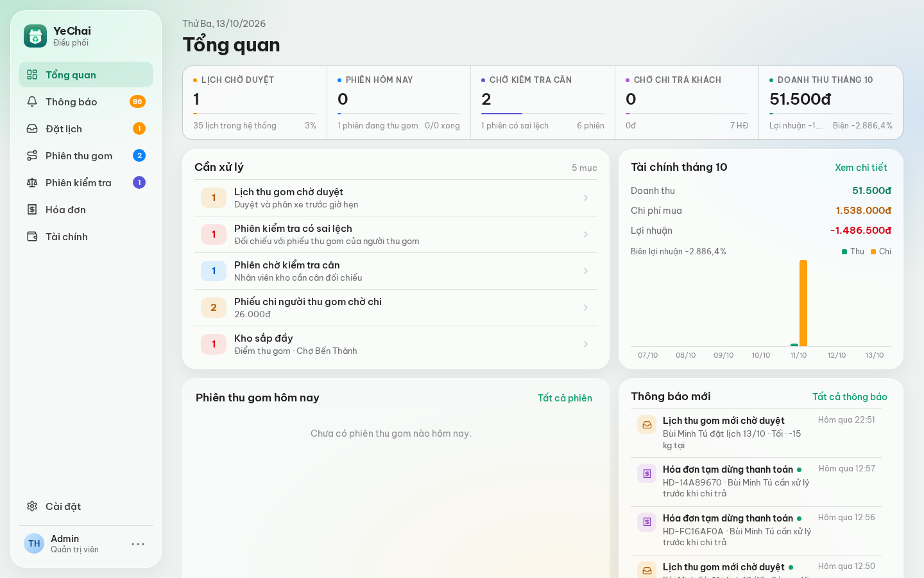The image size is (924, 578).
Task: Click the Tổng quan dashboard grid icon
Action: point(32,74)
